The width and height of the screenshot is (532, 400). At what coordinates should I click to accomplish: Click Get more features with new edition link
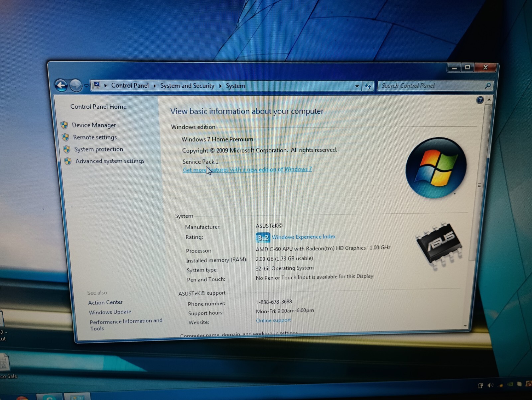247,169
